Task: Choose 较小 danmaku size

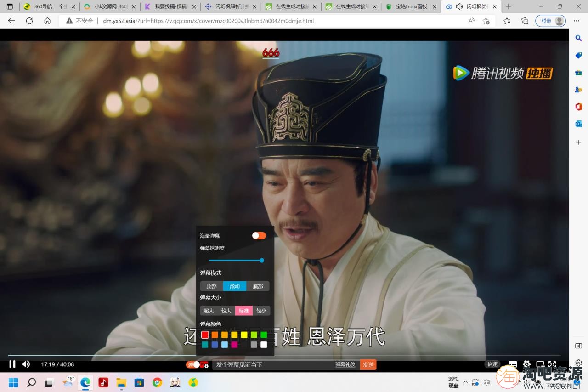Action: pyautogui.click(x=261, y=311)
